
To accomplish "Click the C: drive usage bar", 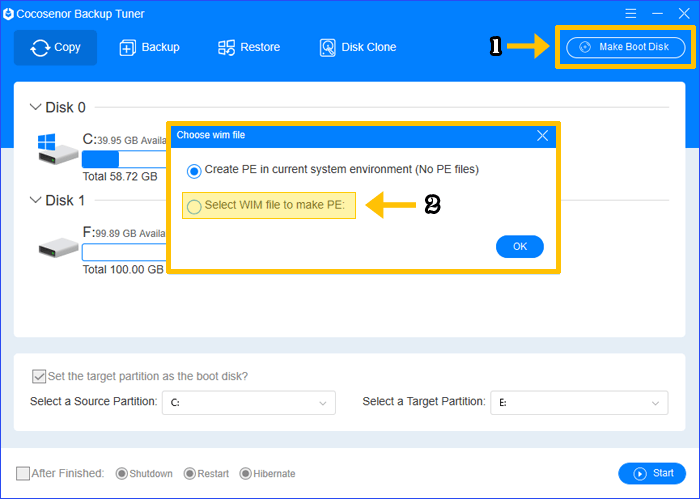I will pyautogui.click(x=124, y=159).
